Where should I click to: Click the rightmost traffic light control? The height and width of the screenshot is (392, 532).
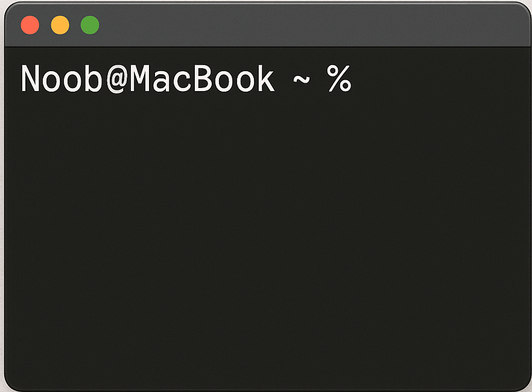pyautogui.click(x=90, y=25)
